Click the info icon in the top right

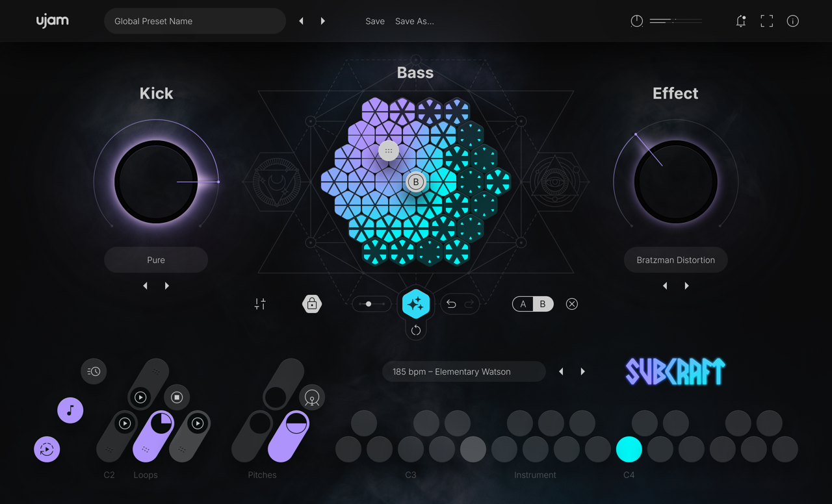point(792,21)
